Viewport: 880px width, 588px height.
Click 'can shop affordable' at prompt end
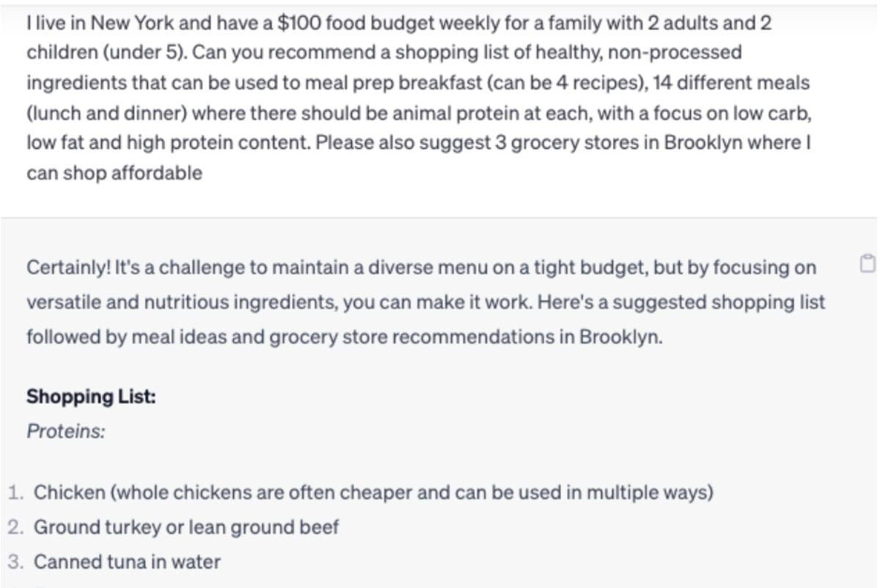pyautogui.click(x=114, y=174)
